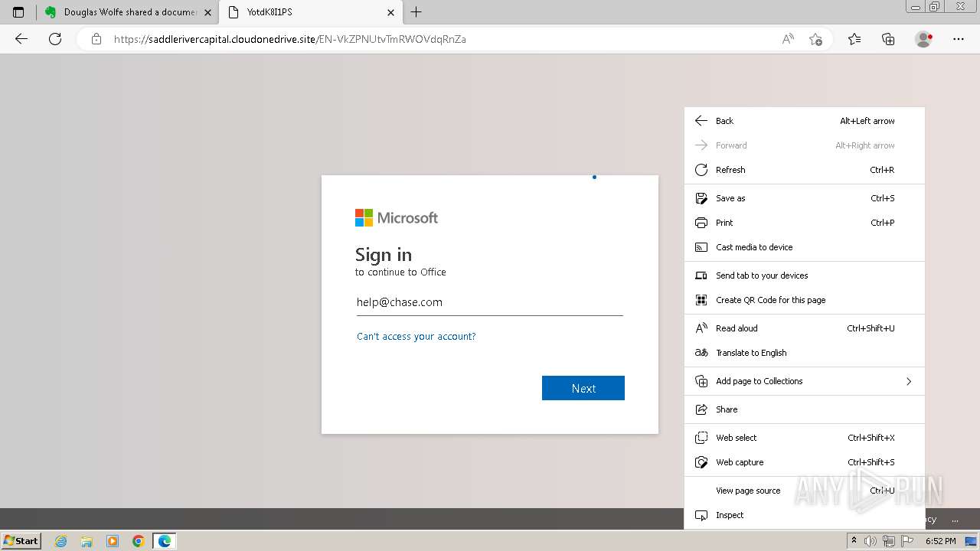Viewport: 980px width, 551px height.
Task: Close the YotdK8I1PS tab
Action: tap(390, 12)
